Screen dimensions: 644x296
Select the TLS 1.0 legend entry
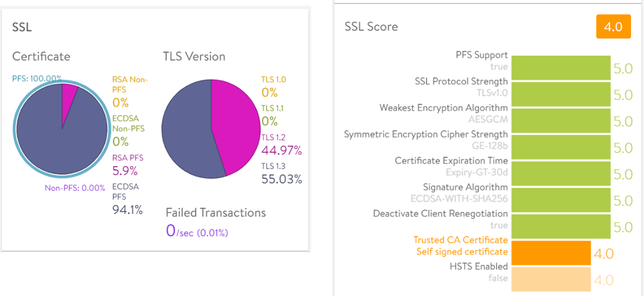pos(273,79)
